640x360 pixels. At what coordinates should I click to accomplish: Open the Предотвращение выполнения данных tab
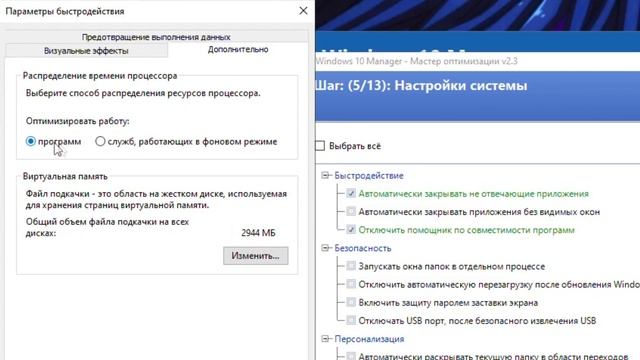(156, 37)
